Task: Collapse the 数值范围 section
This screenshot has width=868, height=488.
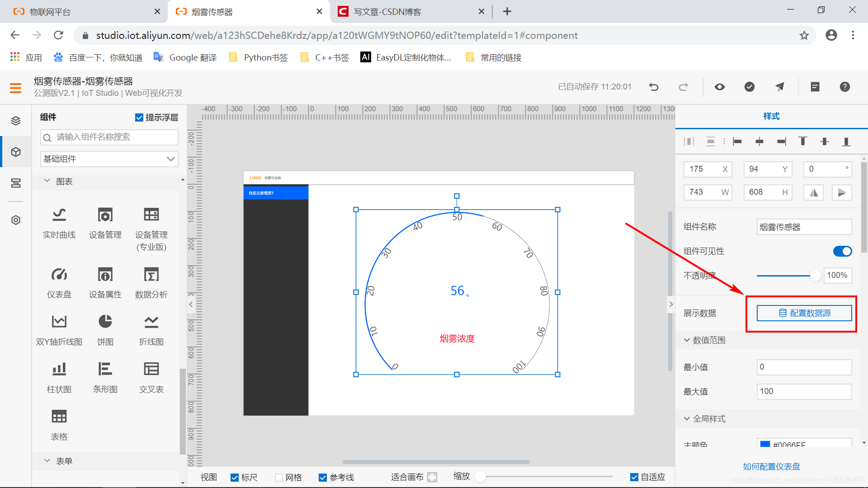Action: tap(687, 340)
